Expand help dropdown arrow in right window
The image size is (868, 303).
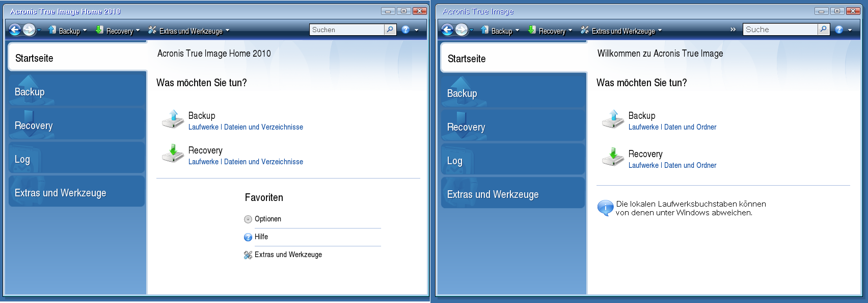click(850, 30)
